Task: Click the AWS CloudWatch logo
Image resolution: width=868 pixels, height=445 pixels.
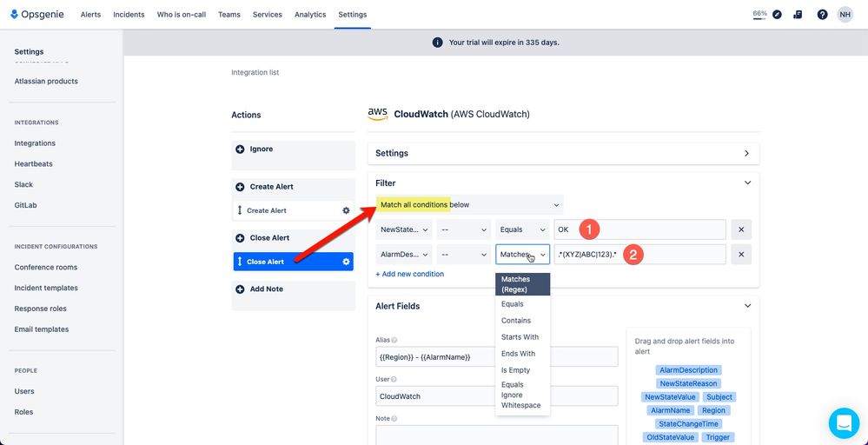Action: (x=378, y=115)
